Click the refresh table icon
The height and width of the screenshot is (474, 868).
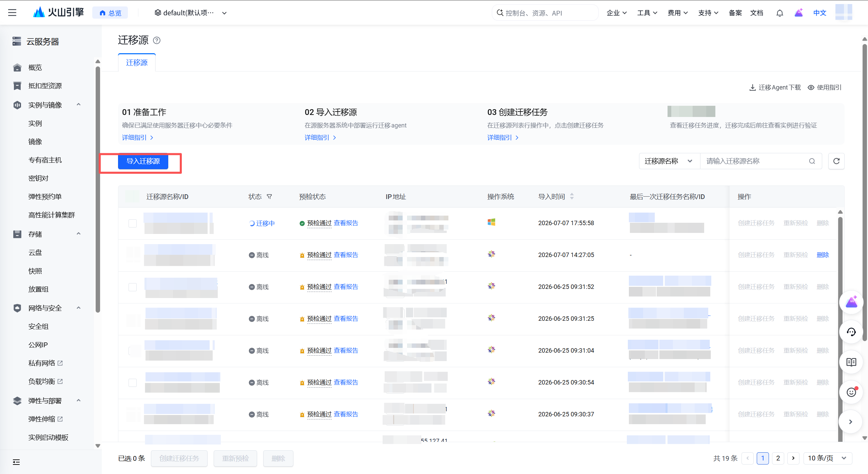[836, 161]
